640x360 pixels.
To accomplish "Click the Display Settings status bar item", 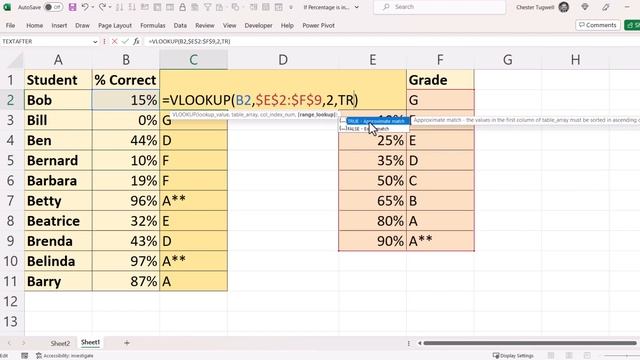I will 513,356.
